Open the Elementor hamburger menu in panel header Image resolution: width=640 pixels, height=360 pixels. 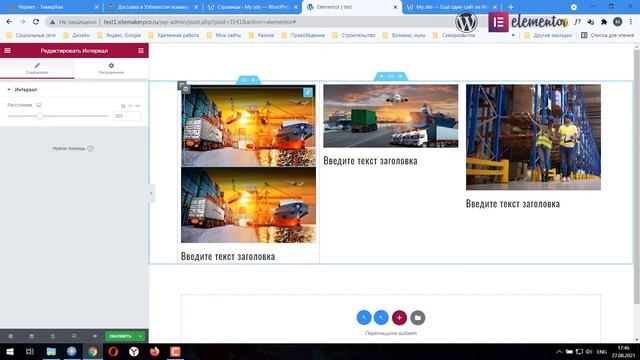(x=8, y=51)
